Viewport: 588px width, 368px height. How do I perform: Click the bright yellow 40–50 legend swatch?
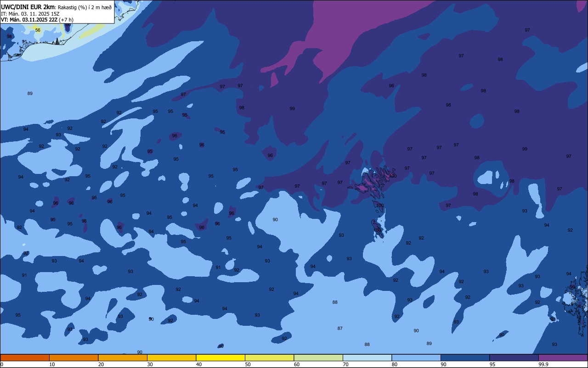point(220,357)
